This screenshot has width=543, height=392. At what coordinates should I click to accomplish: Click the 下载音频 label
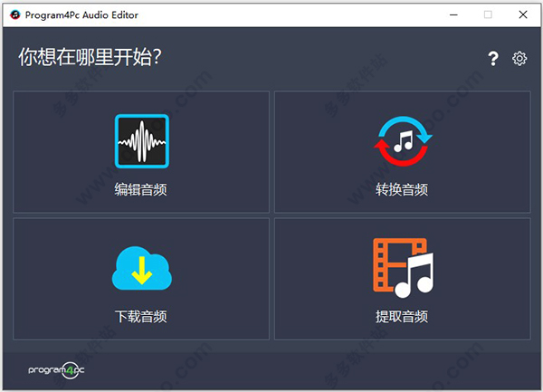pyautogui.click(x=141, y=317)
